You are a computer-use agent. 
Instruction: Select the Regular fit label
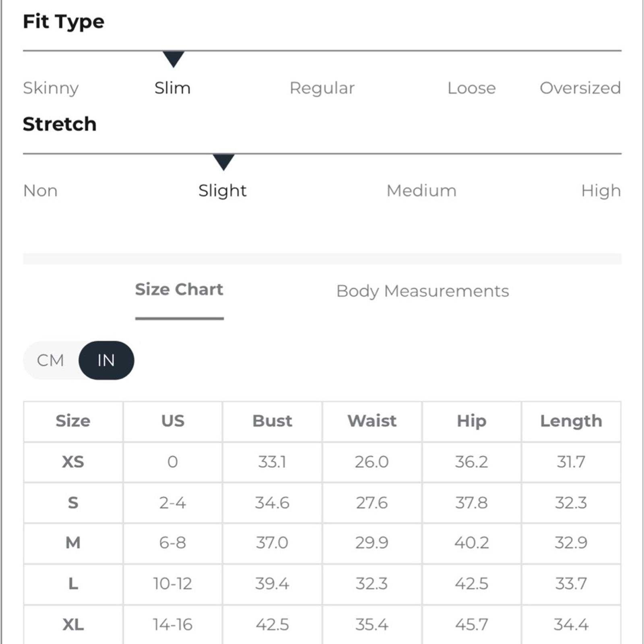[x=322, y=89]
